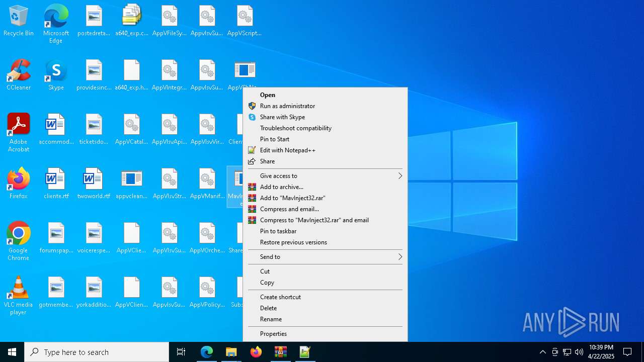
Task: Open WinRAR from the taskbar
Action: click(280, 352)
